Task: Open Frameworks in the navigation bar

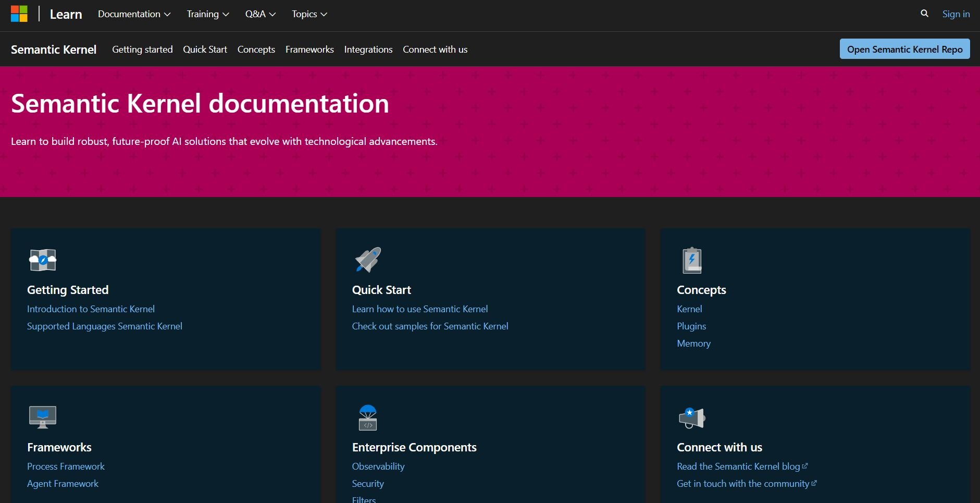Action: (309, 50)
